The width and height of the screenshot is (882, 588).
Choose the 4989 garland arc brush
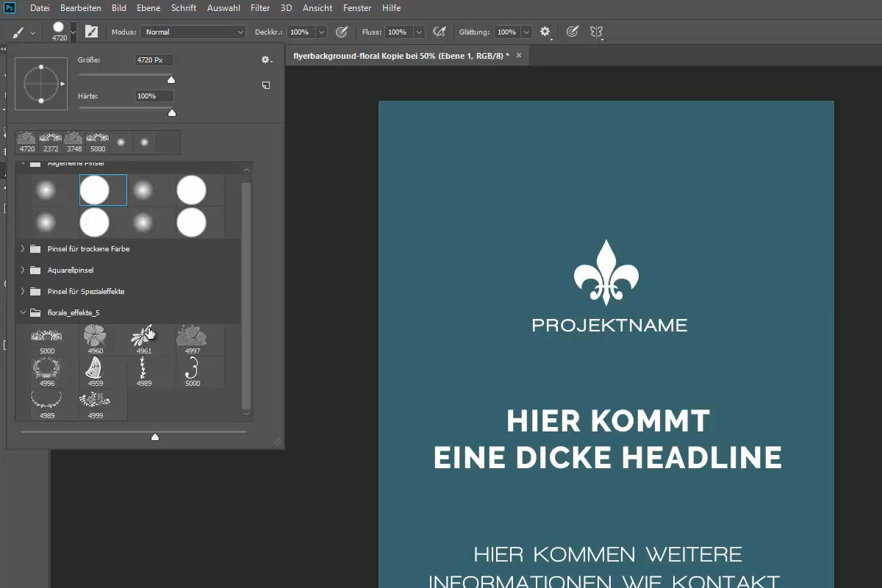click(47, 405)
